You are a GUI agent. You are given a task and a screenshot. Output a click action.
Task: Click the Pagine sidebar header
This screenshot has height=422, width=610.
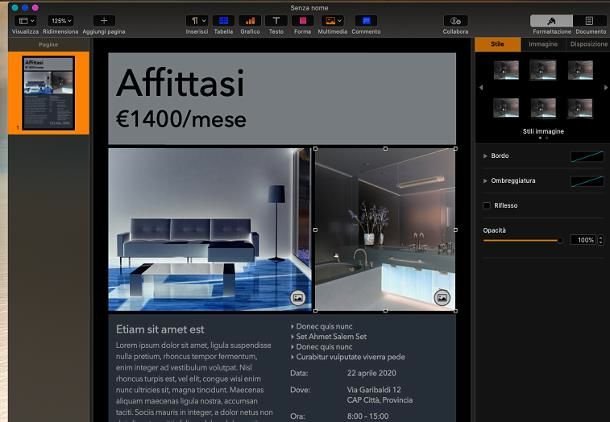(49, 45)
